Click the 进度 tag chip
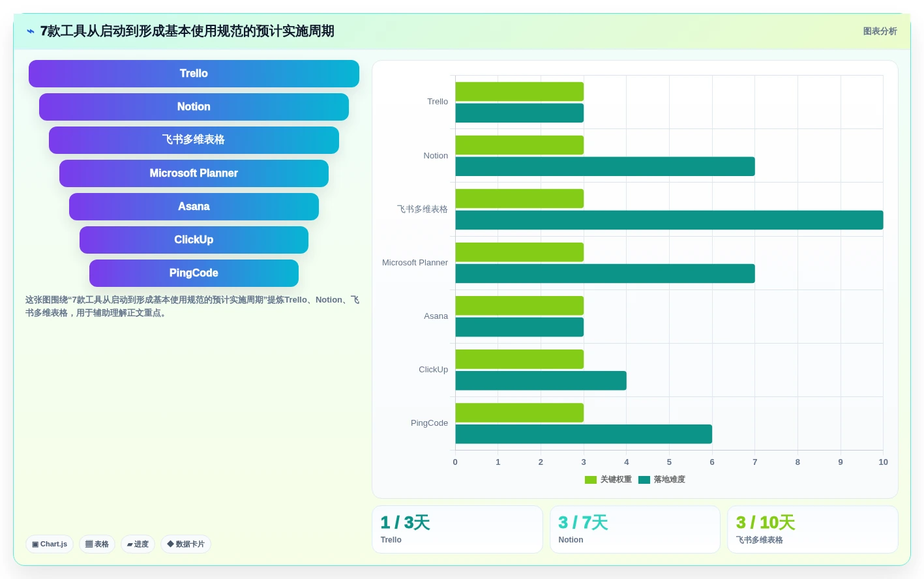 138,544
